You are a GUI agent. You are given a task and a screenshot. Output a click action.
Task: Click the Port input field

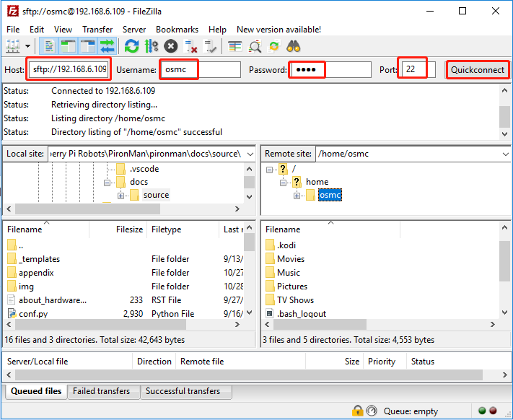coord(418,69)
